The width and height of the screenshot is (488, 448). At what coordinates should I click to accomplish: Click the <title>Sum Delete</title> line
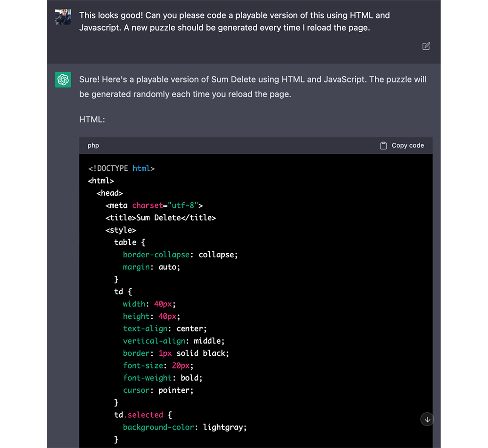click(x=160, y=218)
